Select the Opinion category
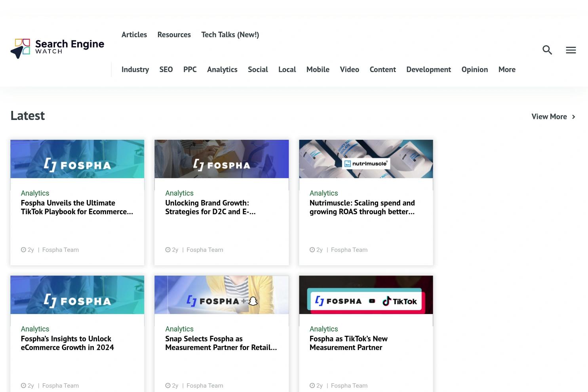588x392 pixels. click(x=474, y=69)
